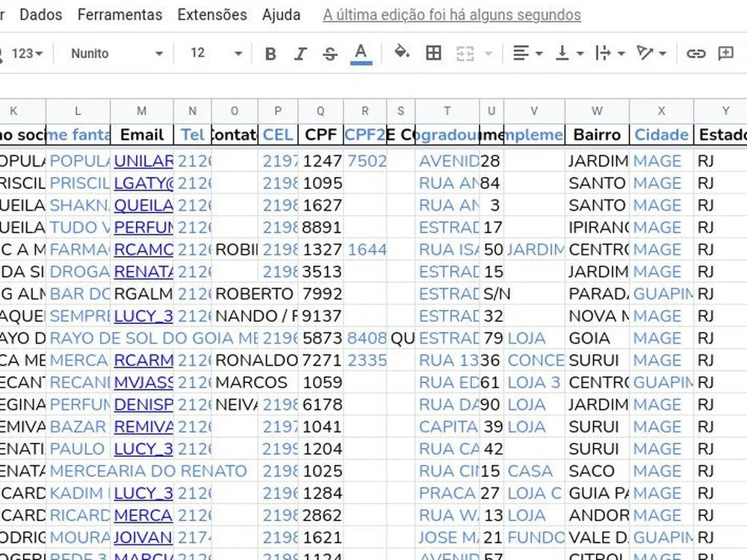Expand the text rotation dropdown arrow
Viewport: 747px width, 560px height.
(x=663, y=53)
